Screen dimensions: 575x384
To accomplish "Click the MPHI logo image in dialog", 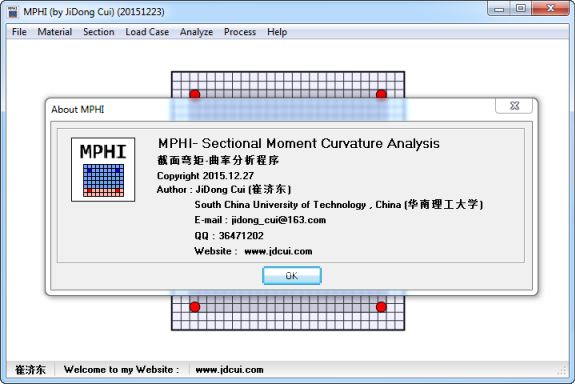I will (x=103, y=169).
